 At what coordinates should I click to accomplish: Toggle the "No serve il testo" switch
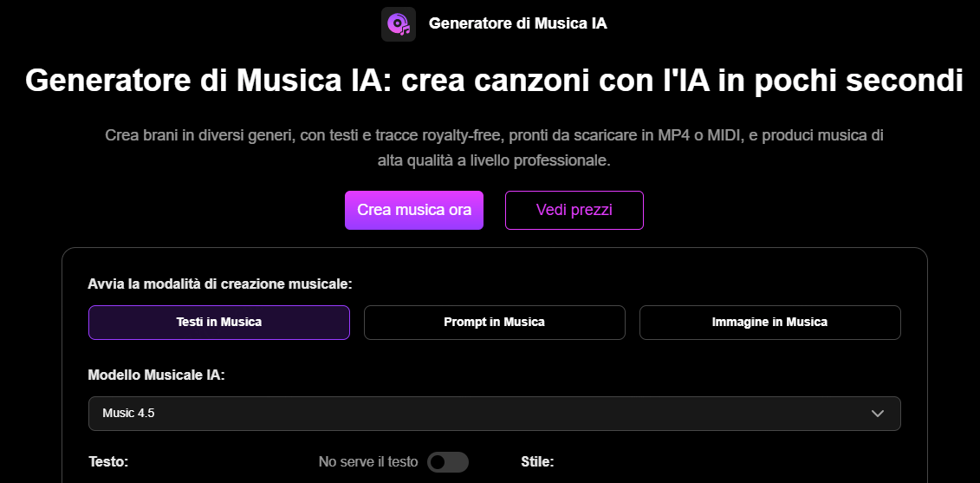[447, 462]
